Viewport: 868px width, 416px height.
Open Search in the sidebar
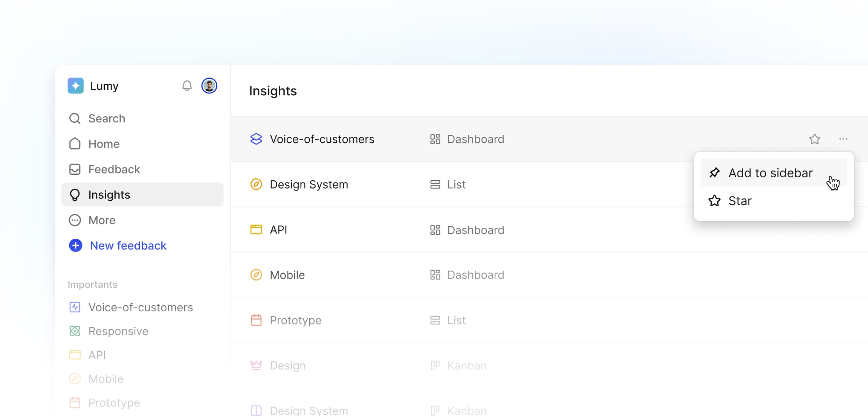[107, 119]
